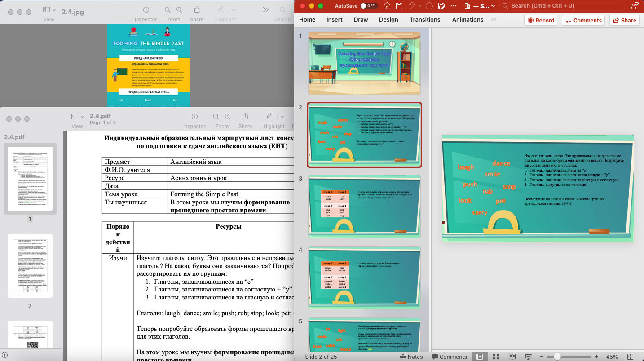Click the Share button in PowerPoint
644x361 pixels.
[x=624, y=20]
